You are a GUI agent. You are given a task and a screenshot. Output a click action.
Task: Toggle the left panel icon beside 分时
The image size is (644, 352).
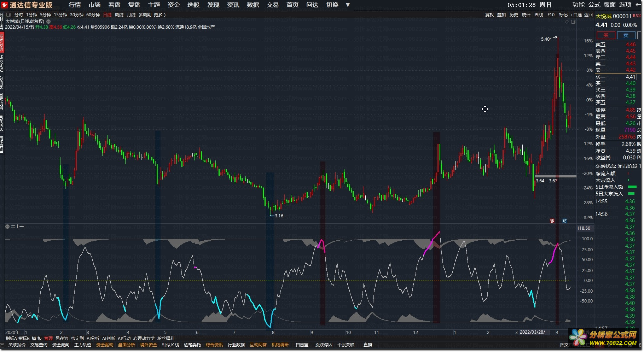click(x=8, y=15)
